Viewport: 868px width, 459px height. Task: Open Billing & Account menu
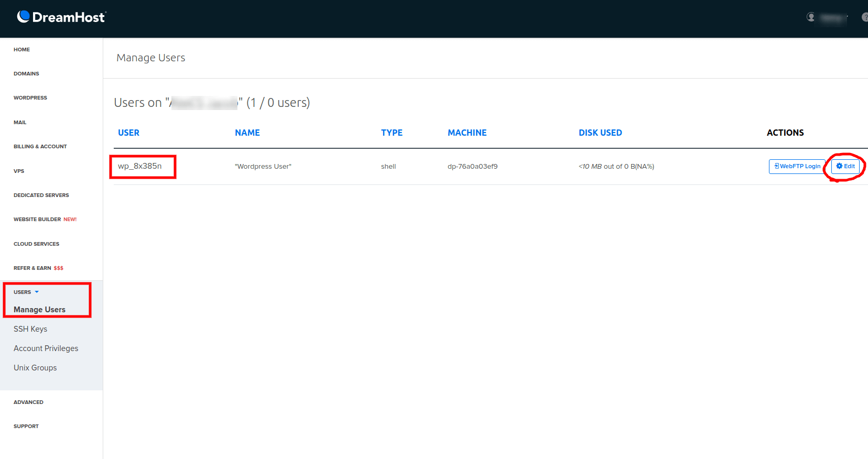pyautogui.click(x=40, y=147)
